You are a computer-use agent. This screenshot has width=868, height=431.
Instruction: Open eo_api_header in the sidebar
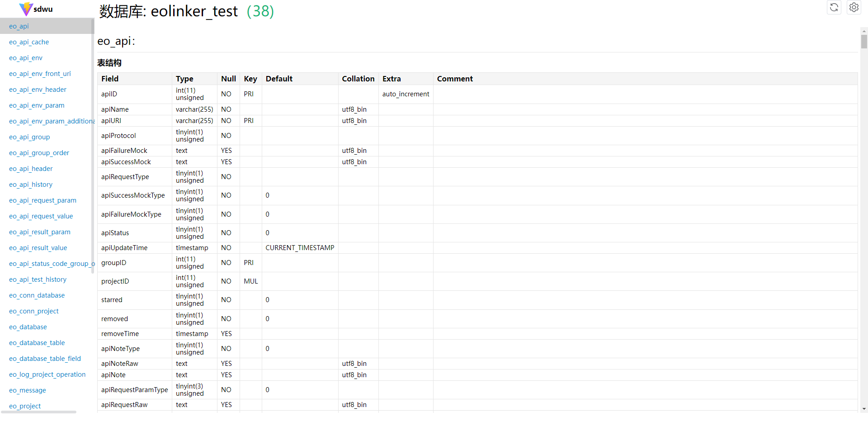31,169
